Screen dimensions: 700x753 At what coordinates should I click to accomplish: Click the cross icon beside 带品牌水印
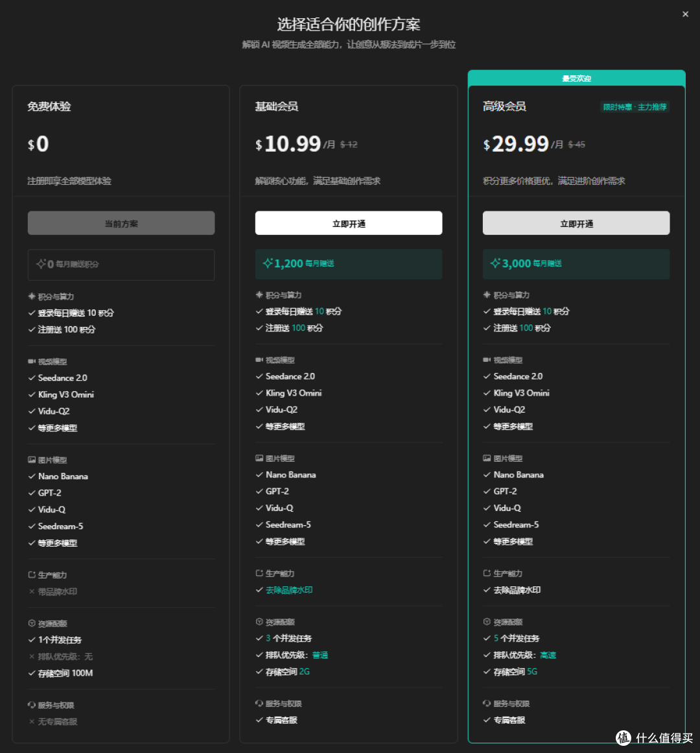click(x=32, y=592)
